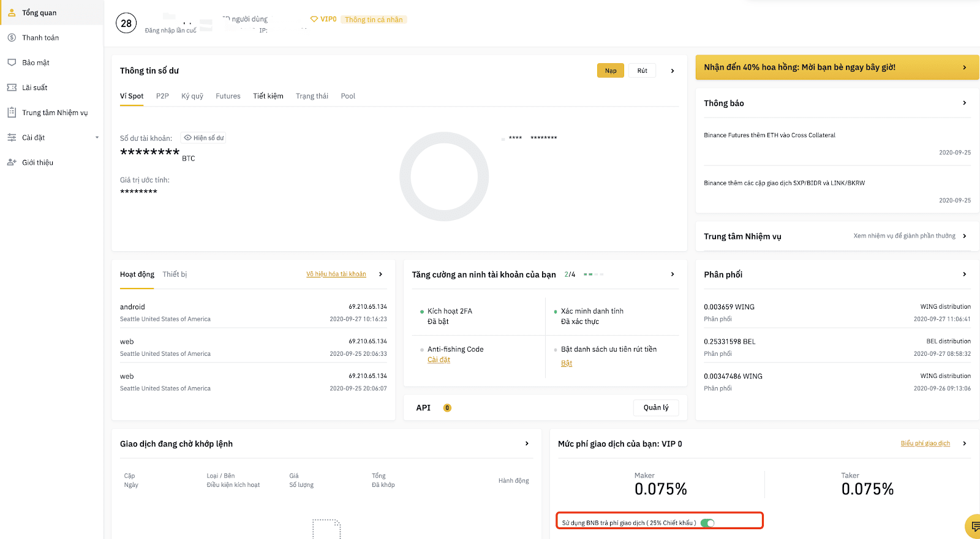Open referral banner chevron arrow
The height and width of the screenshot is (539, 980).
tap(965, 67)
